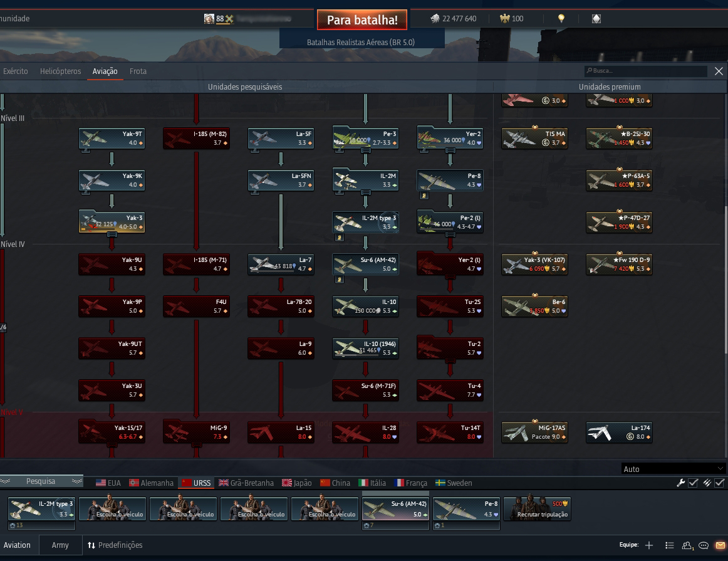Select locked F4U aircraft
The width and height of the screenshot is (728, 561).
click(196, 307)
